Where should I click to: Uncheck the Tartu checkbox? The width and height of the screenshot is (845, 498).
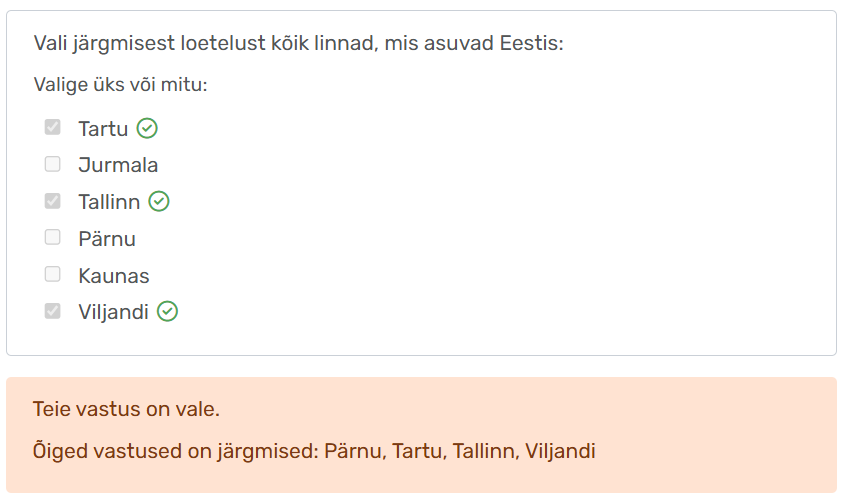(x=53, y=128)
